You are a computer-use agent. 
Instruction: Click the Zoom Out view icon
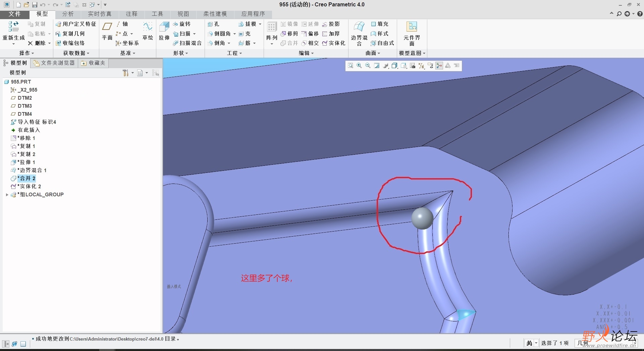368,66
